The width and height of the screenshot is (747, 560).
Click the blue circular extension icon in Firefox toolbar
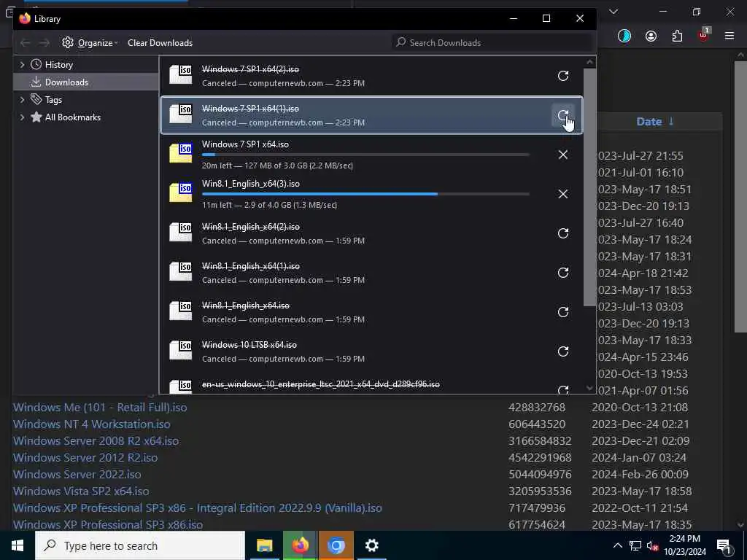(x=624, y=36)
